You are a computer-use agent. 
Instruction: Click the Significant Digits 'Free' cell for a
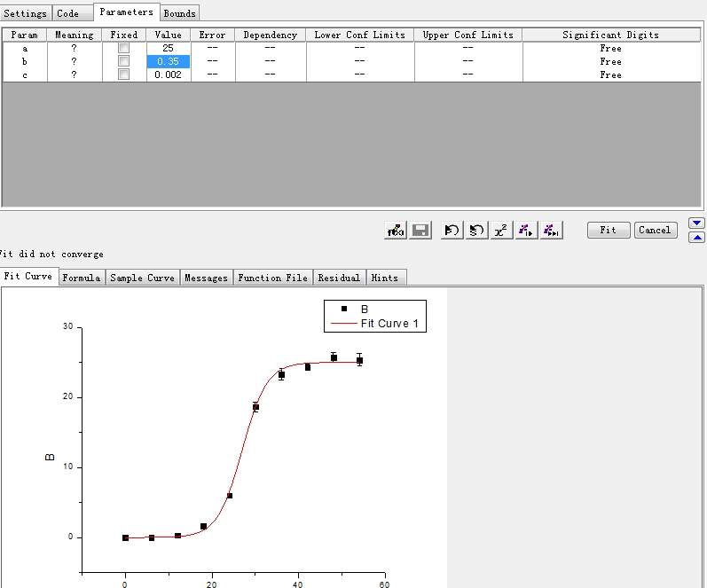(611, 48)
